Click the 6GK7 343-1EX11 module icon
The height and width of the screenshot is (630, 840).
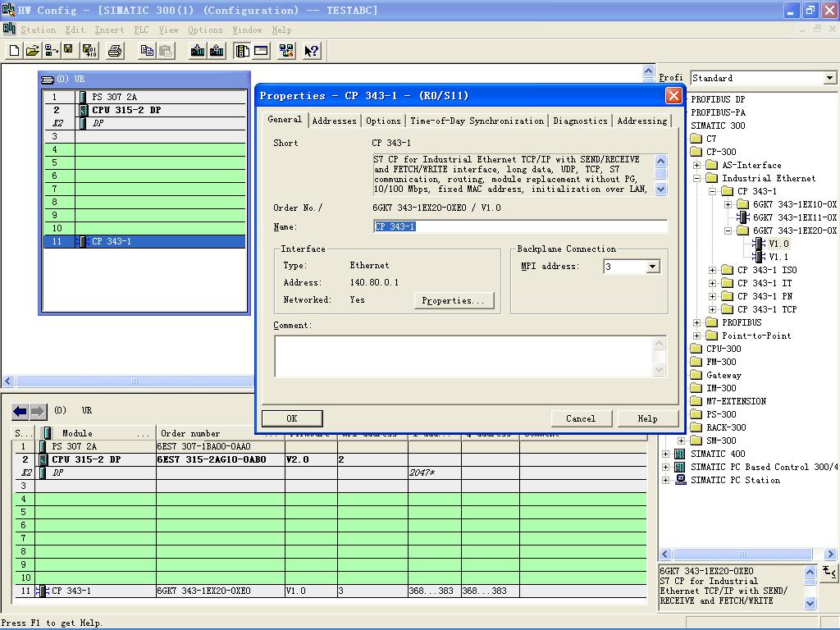pos(742,217)
